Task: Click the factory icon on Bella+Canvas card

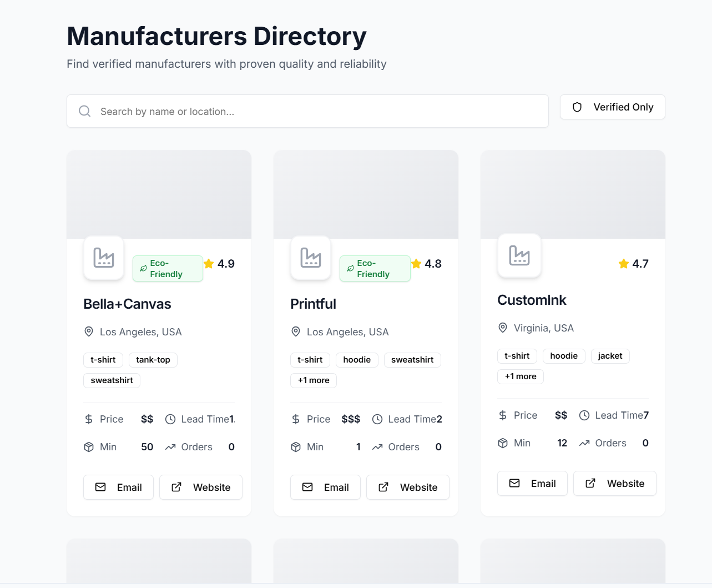Action: pos(103,258)
